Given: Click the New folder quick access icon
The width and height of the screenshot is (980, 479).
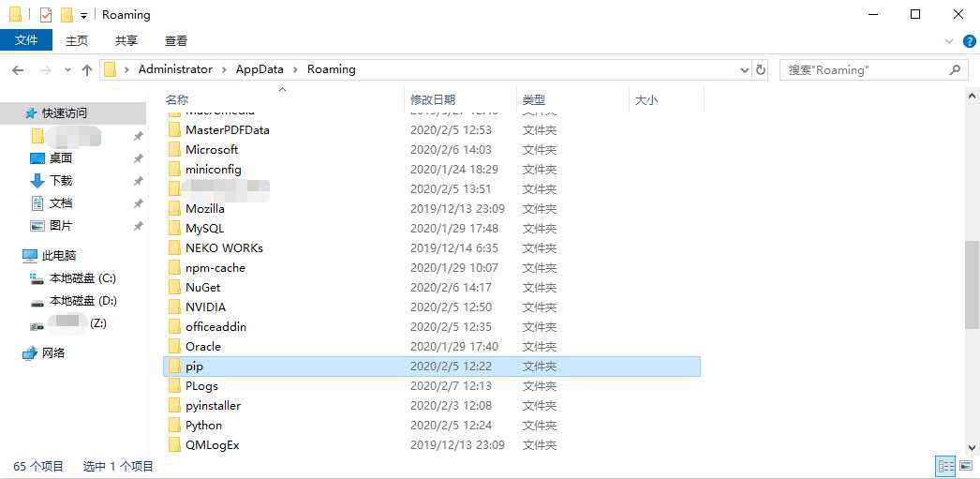Looking at the screenshot, I should [67, 14].
